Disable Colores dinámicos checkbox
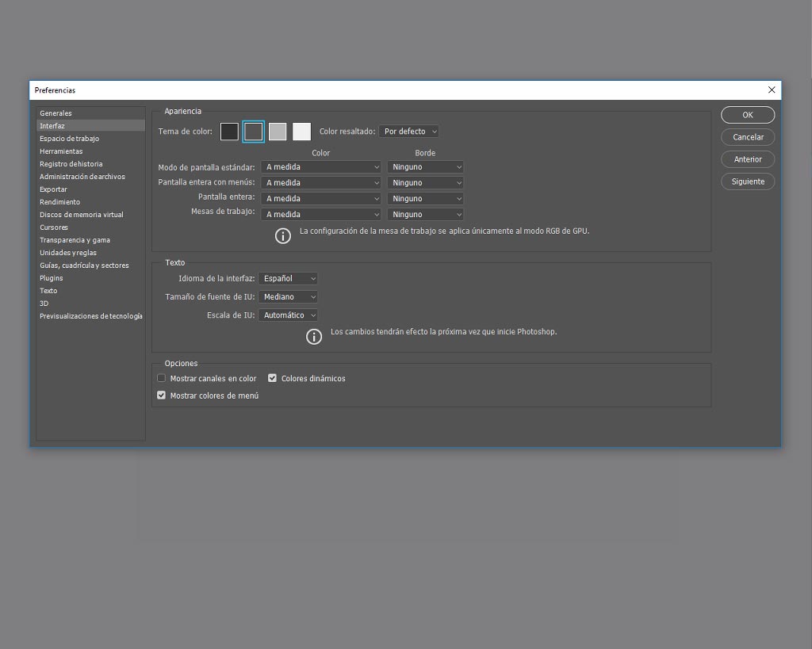Viewport: 812px width, 649px height. (273, 378)
